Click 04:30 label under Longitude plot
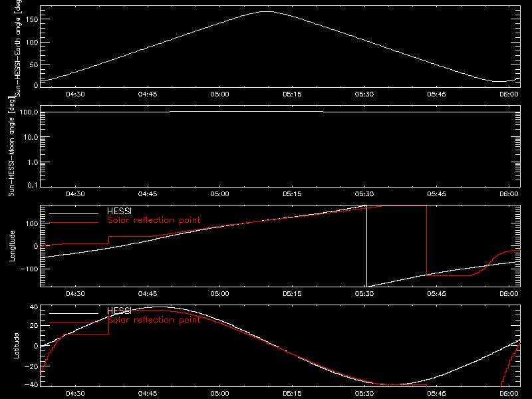 75,294
